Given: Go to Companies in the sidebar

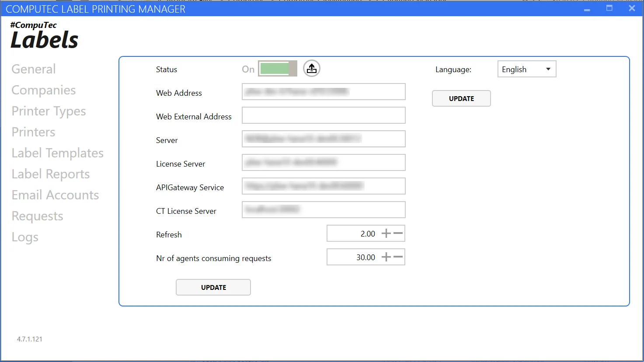Looking at the screenshot, I should click(44, 90).
